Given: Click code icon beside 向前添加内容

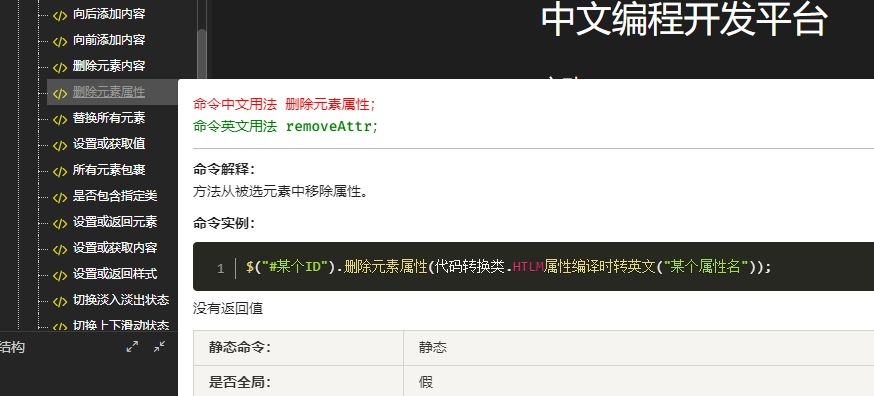Looking at the screenshot, I should 60,41.
